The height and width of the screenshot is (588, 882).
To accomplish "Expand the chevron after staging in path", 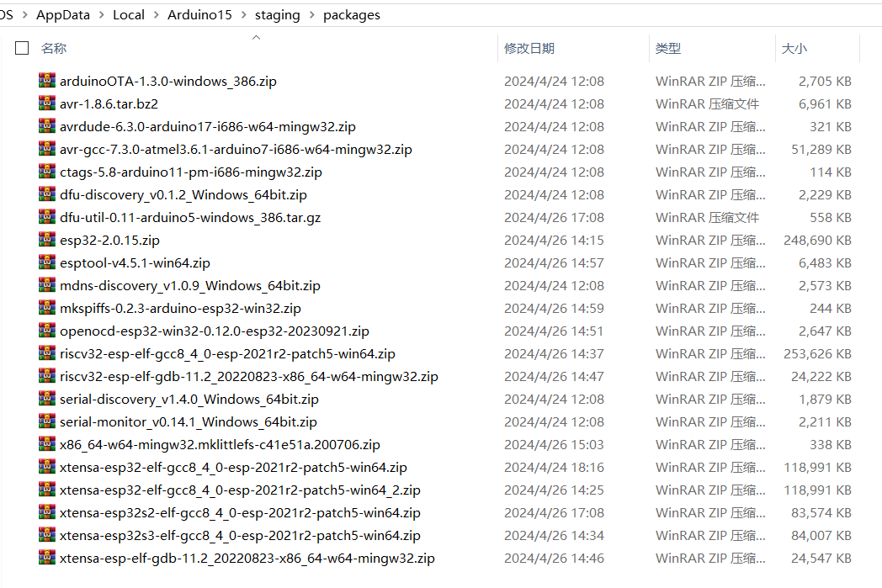I will 311,15.
